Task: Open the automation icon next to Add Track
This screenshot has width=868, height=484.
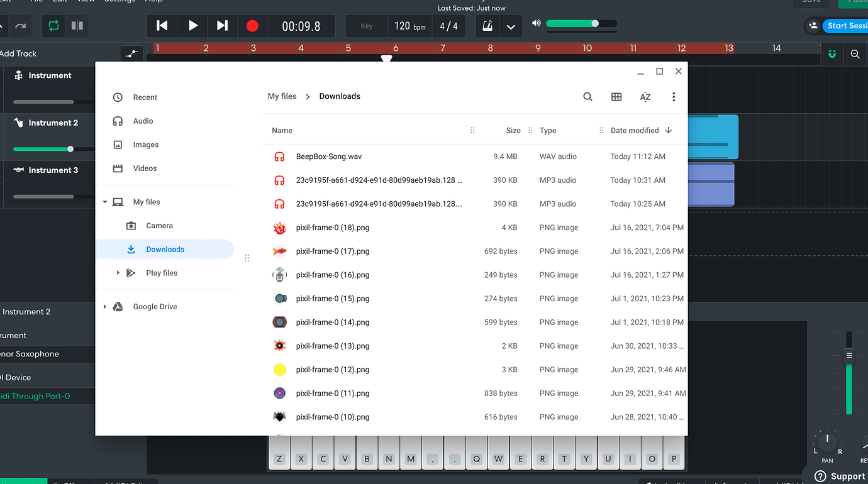Action: 131,54
